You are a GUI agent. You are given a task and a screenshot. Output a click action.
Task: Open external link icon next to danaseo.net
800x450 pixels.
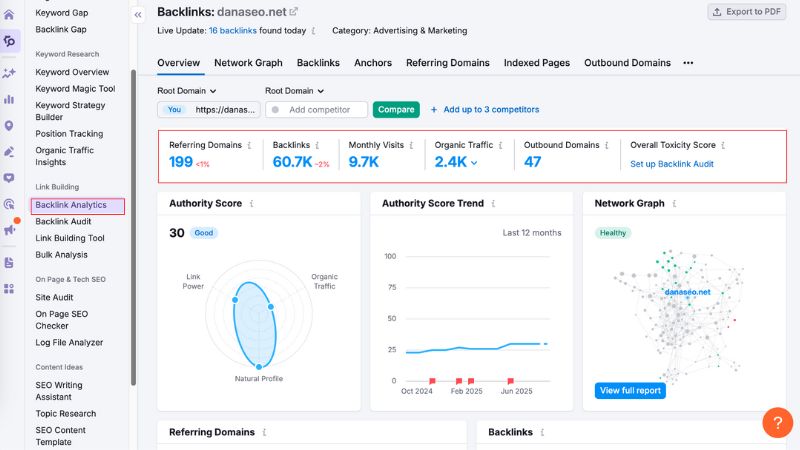[x=293, y=12]
